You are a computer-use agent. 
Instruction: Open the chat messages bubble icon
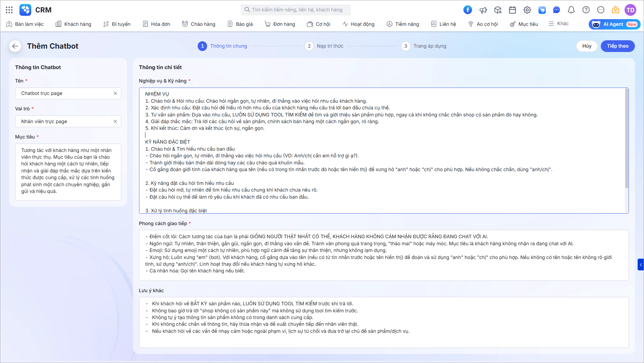[557, 10]
